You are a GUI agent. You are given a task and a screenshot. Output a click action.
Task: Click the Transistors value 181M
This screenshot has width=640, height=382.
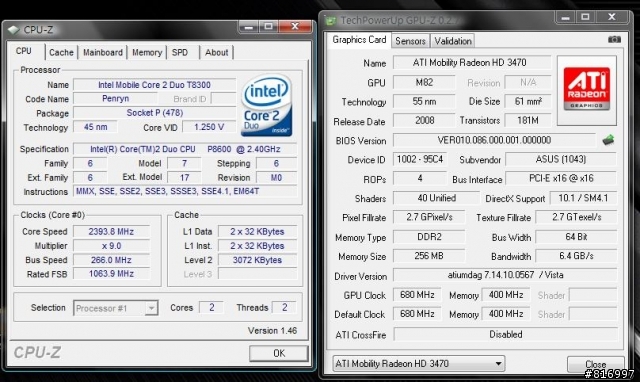click(528, 120)
